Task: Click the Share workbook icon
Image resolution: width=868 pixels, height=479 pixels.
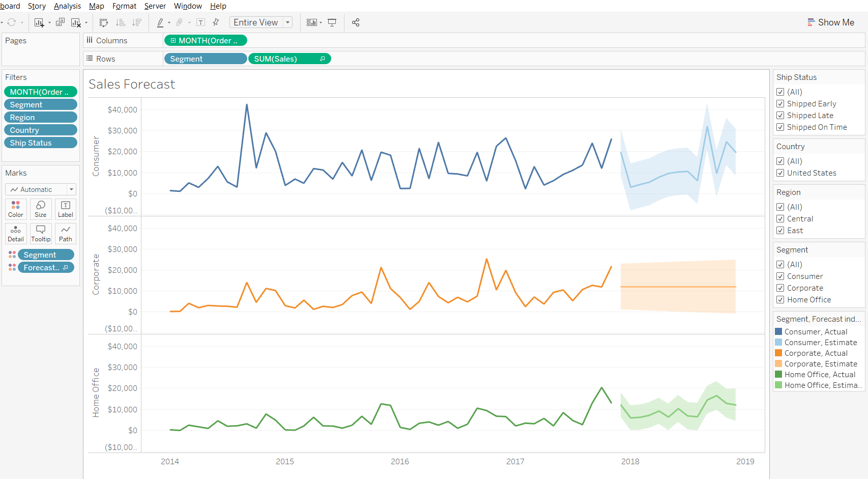Action: [x=356, y=22]
